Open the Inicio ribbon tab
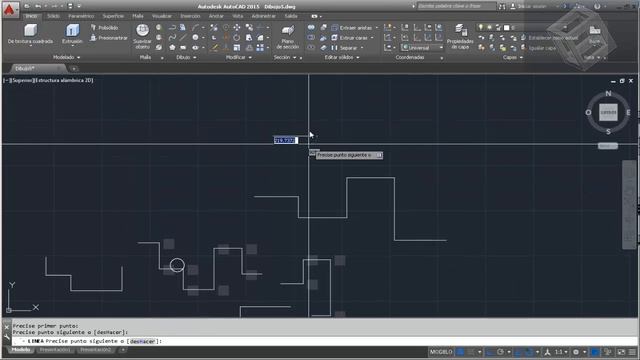The image size is (640, 360). tap(31, 16)
